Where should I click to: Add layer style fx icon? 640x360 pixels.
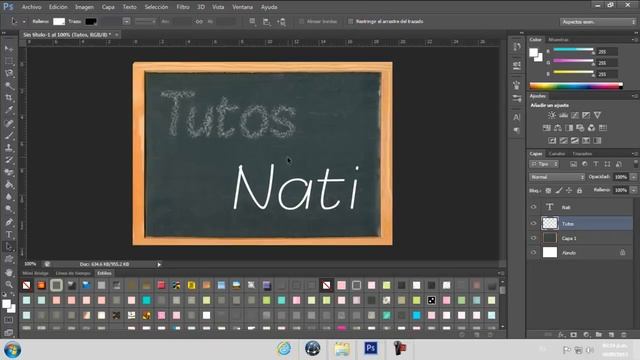tap(561, 335)
